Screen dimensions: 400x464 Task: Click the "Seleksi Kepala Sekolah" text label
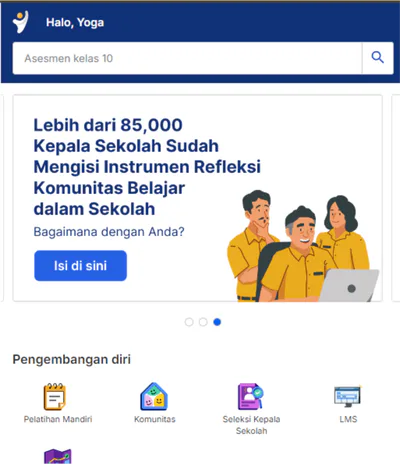coord(251,425)
